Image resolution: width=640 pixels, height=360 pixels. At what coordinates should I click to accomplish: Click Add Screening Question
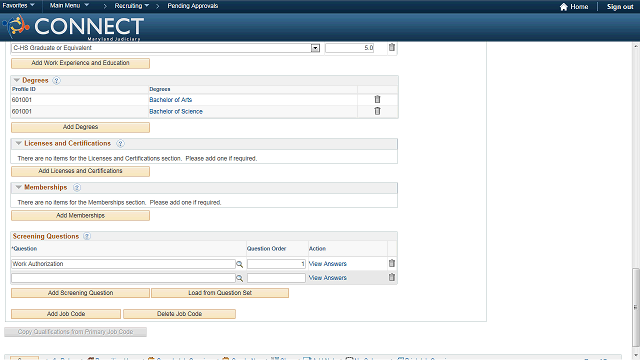click(80, 293)
